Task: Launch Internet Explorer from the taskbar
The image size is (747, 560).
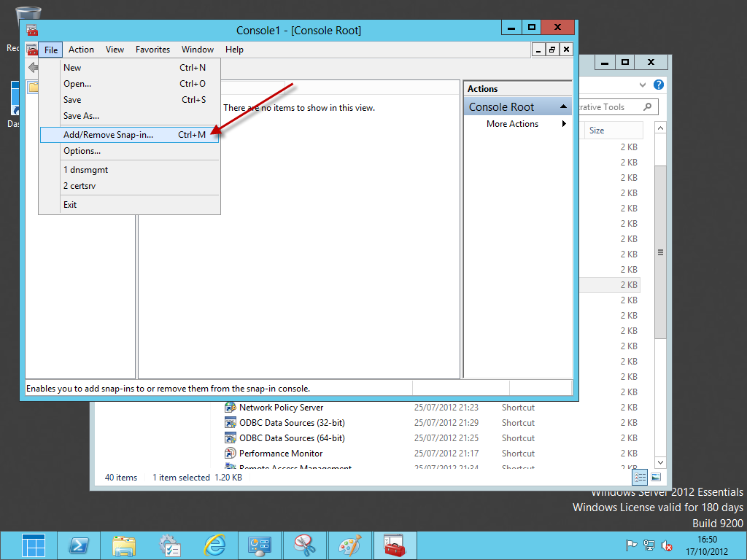Action: [x=214, y=545]
